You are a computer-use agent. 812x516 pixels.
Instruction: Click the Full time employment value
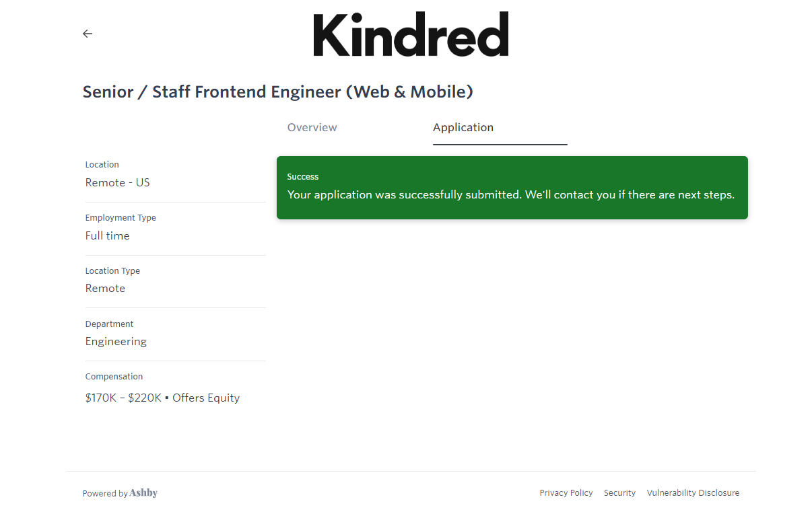(107, 236)
